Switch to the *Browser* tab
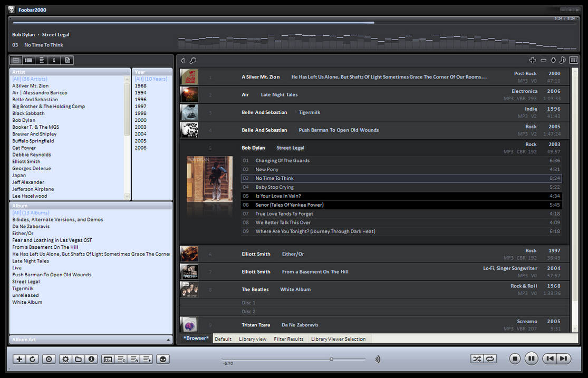 point(196,338)
